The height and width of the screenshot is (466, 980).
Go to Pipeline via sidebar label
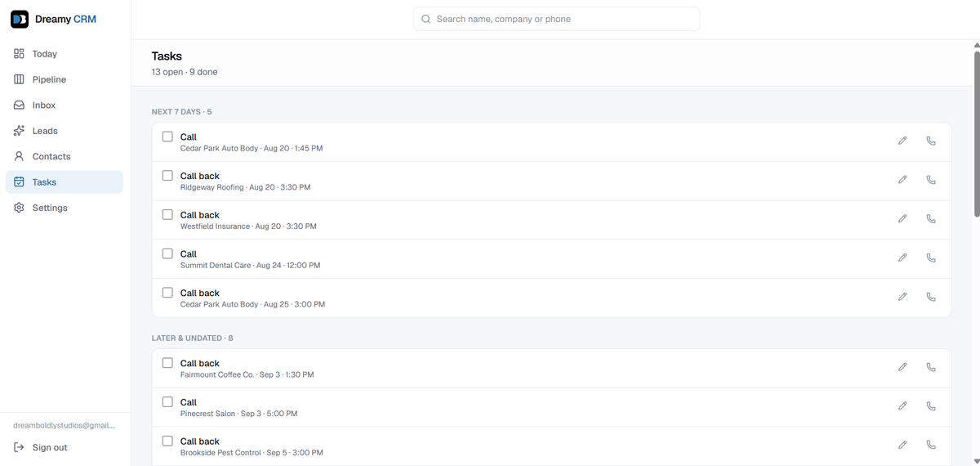[49, 79]
